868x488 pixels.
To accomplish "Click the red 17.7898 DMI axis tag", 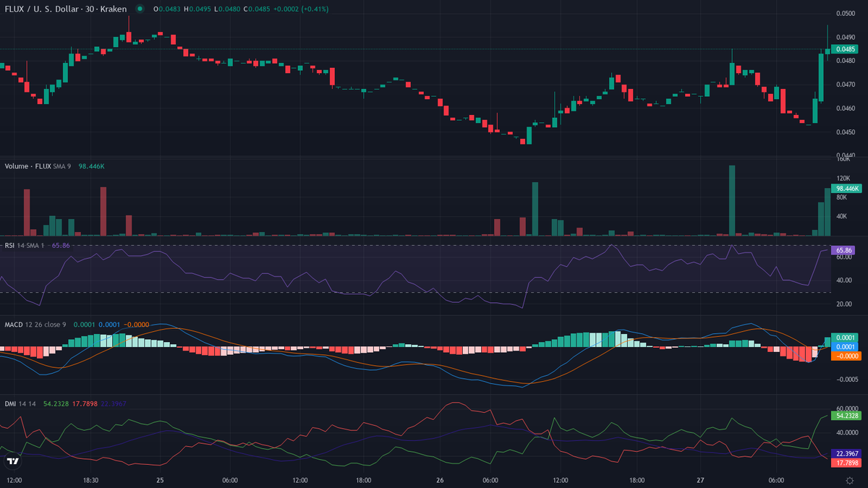I will [x=846, y=463].
